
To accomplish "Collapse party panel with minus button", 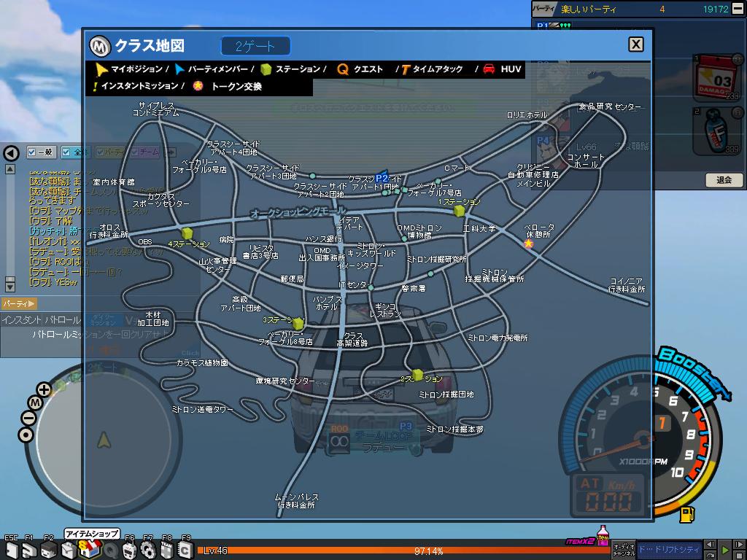I will (x=738, y=9).
